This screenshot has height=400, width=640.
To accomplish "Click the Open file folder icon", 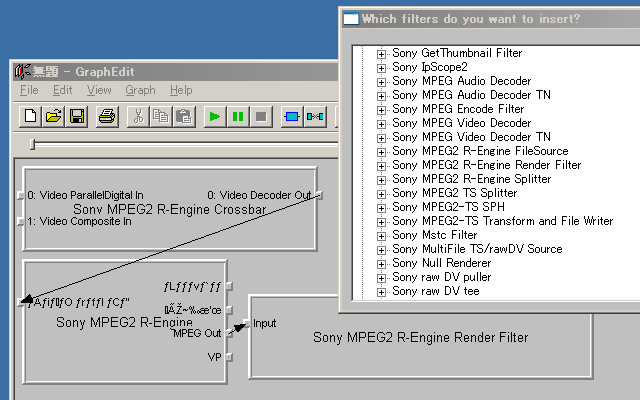I will pyautogui.click(x=53, y=117).
